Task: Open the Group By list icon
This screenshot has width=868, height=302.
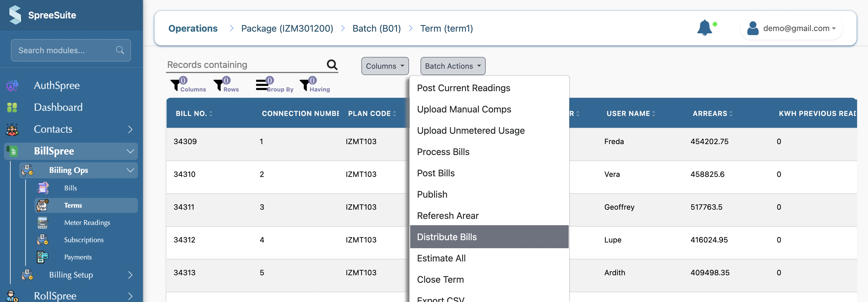Action: point(262,85)
